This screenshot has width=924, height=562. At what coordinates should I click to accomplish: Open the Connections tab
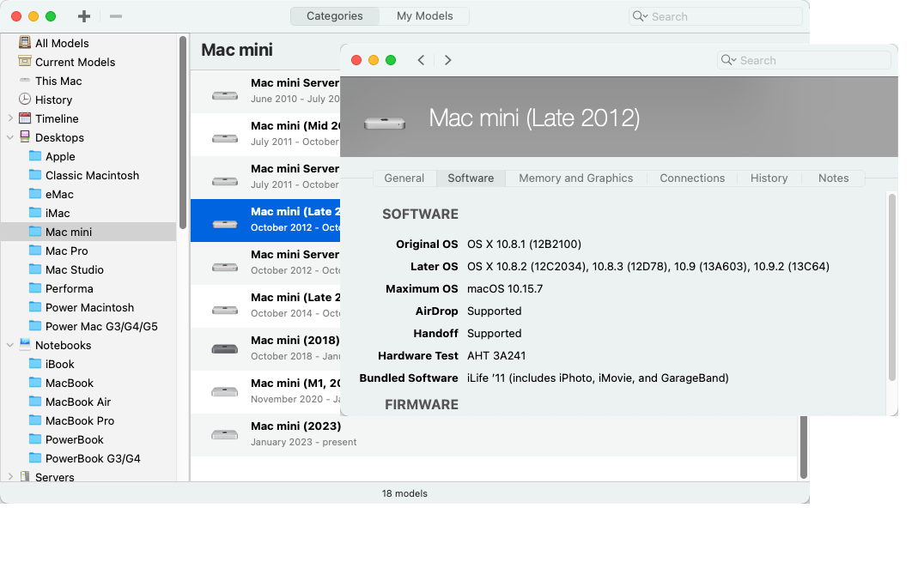692,178
